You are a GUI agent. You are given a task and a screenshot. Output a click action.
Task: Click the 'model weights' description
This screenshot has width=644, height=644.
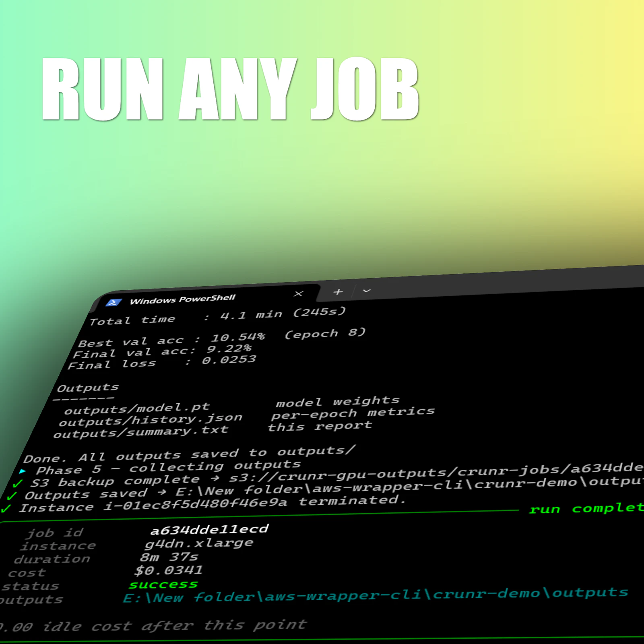click(x=338, y=401)
